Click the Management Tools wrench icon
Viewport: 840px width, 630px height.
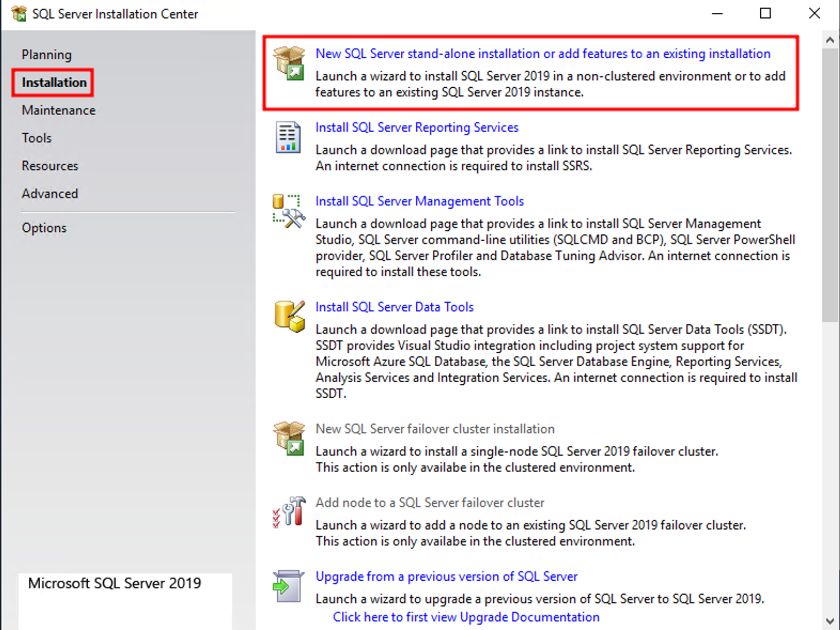[289, 211]
